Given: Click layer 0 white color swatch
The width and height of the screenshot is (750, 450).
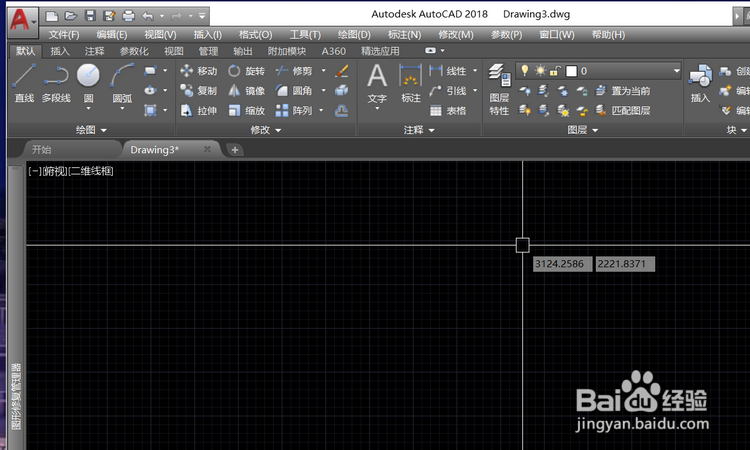Looking at the screenshot, I should [x=571, y=71].
